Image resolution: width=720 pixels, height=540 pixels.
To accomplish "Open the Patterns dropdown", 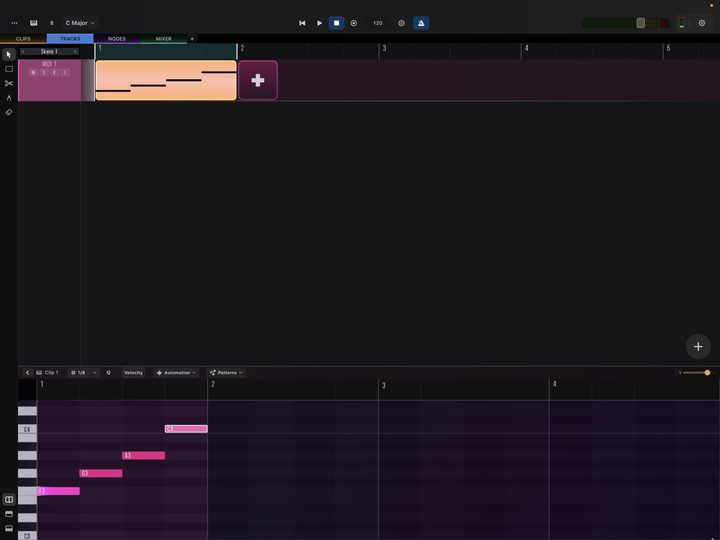I will coord(226,372).
